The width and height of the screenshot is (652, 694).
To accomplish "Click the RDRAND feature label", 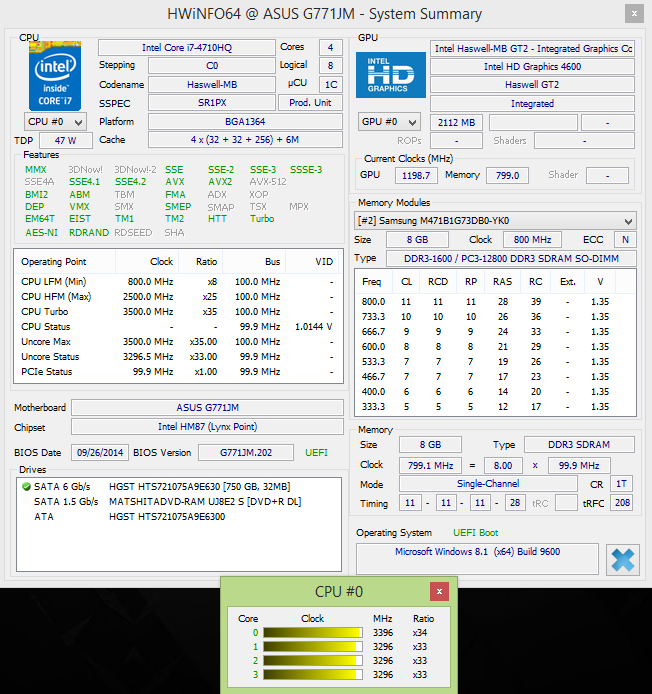I will tap(89, 232).
